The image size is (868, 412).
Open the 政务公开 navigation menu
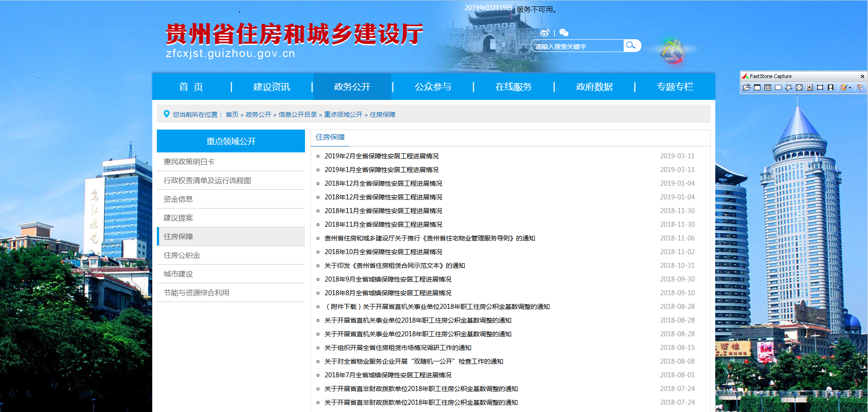click(352, 87)
